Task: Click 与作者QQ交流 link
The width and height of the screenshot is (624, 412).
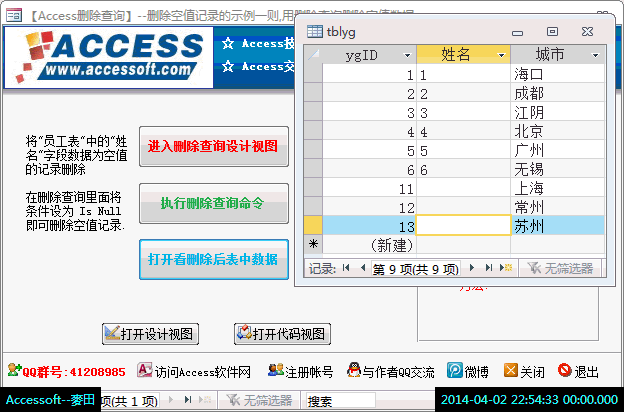Action: click(x=398, y=372)
